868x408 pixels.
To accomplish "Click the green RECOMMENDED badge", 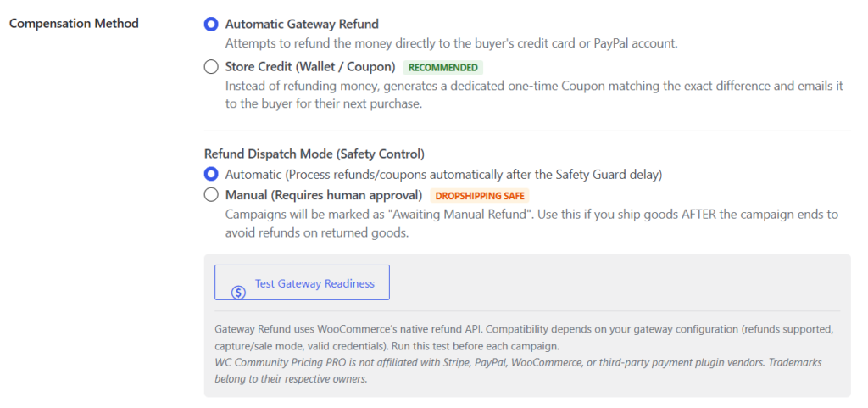I will 442,68.
